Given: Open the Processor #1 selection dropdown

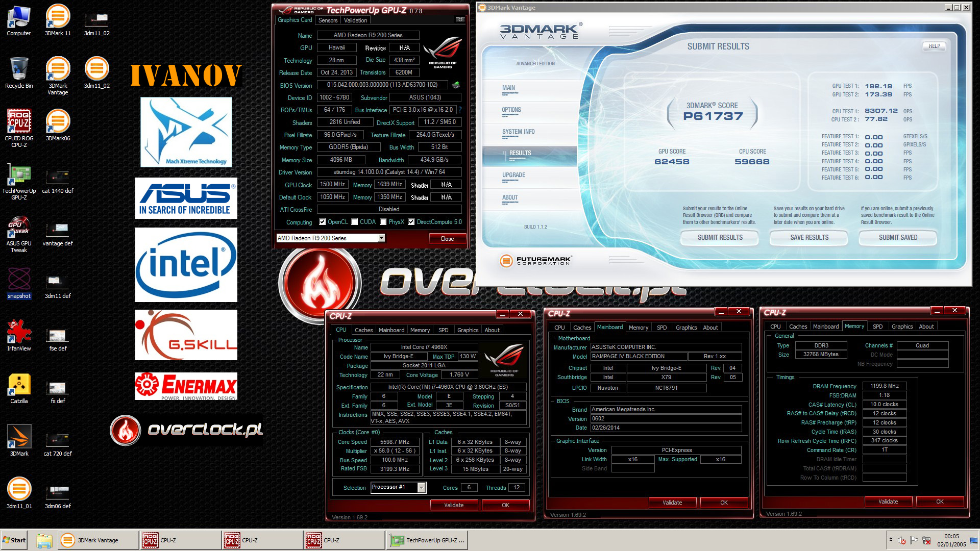Looking at the screenshot, I should click(421, 488).
